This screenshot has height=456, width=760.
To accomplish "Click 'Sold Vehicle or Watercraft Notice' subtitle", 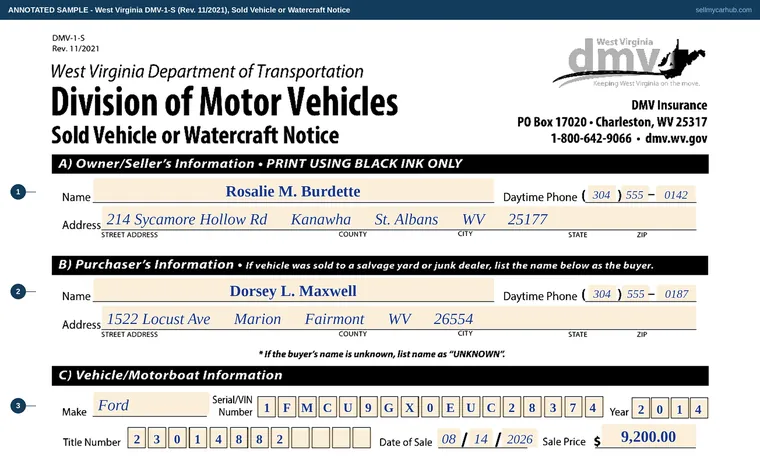I will pos(195,135).
